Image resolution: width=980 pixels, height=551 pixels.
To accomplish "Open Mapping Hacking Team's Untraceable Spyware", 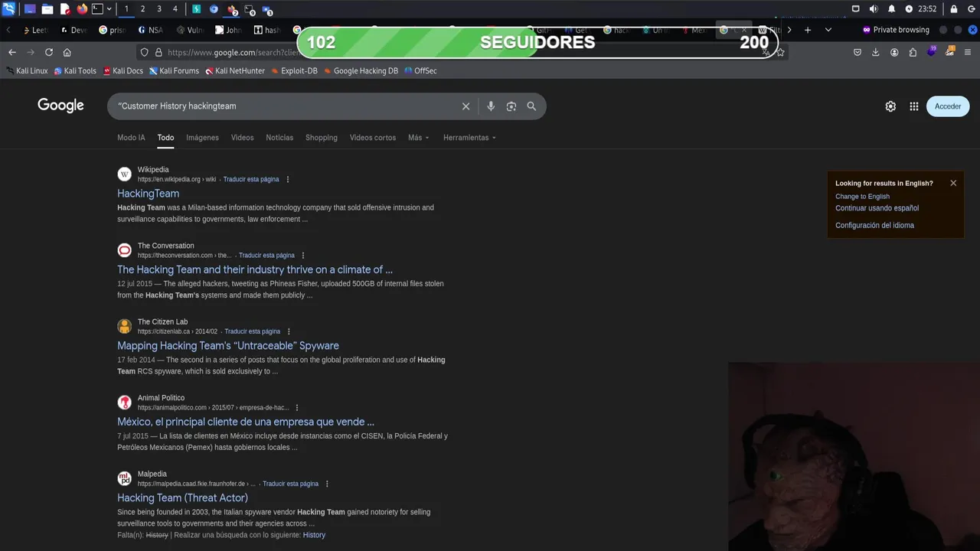I will (227, 346).
